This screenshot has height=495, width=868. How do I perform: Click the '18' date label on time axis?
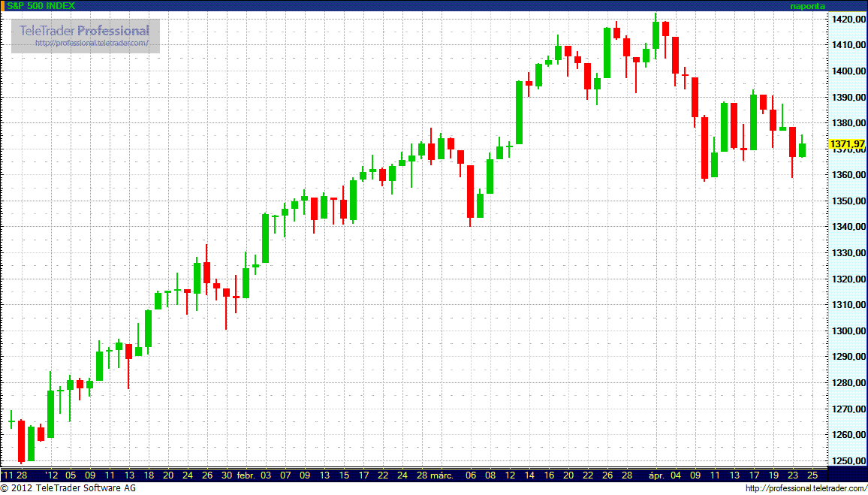(149, 475)
